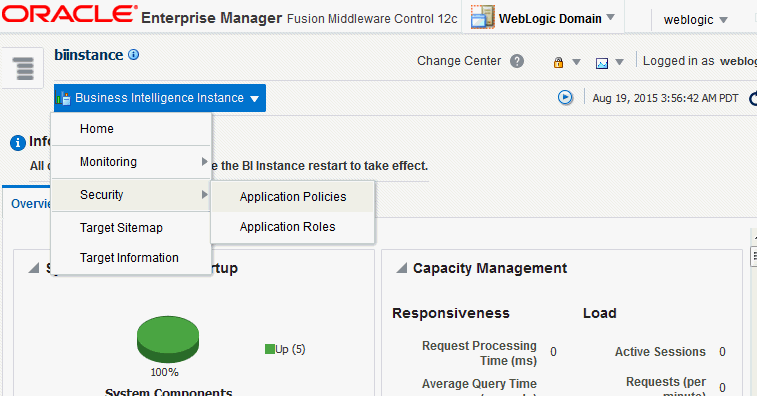Open the Business Intelligence Instance menu dropdown

pyautogui.click(x=160, y=98)
